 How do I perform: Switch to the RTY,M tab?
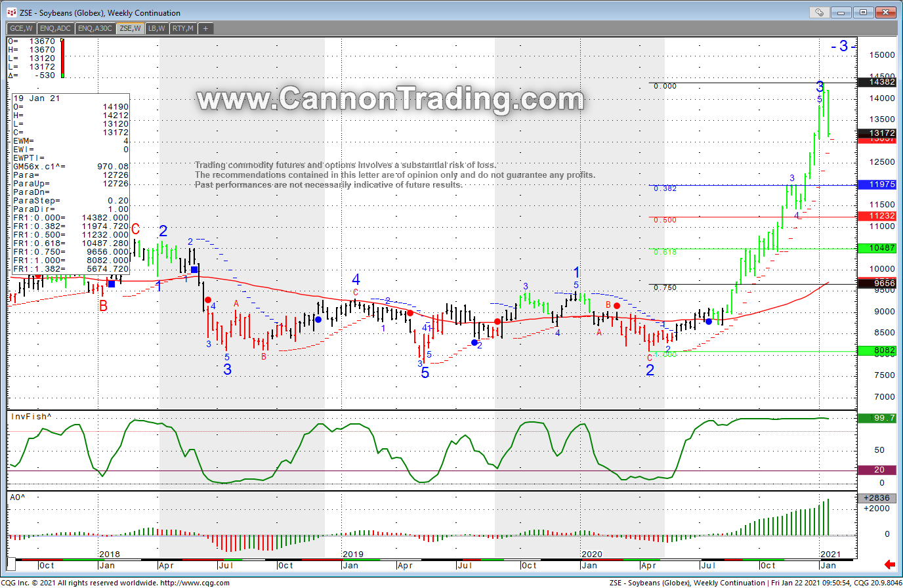[182, 28]
